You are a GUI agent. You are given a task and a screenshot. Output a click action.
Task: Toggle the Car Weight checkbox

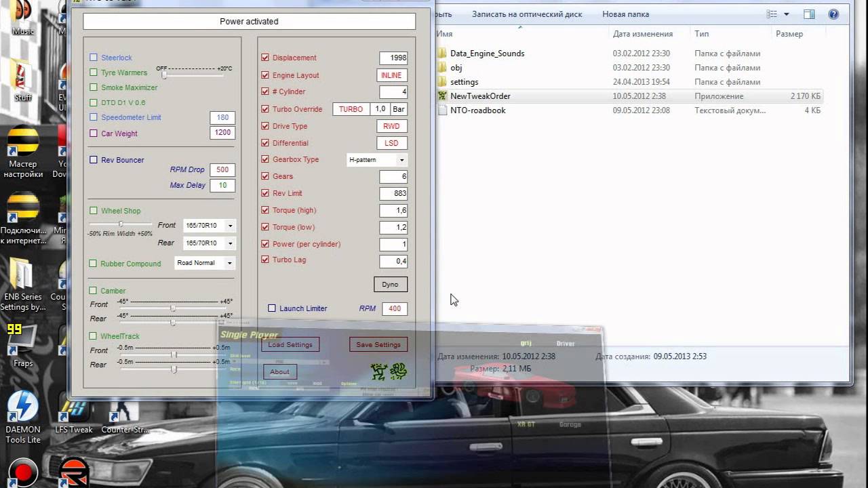94,134
